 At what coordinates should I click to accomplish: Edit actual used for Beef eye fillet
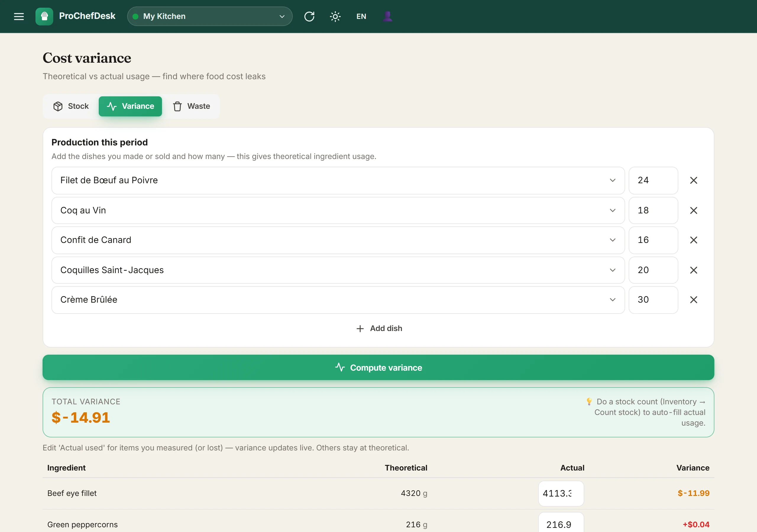click(x=561, y=493)
